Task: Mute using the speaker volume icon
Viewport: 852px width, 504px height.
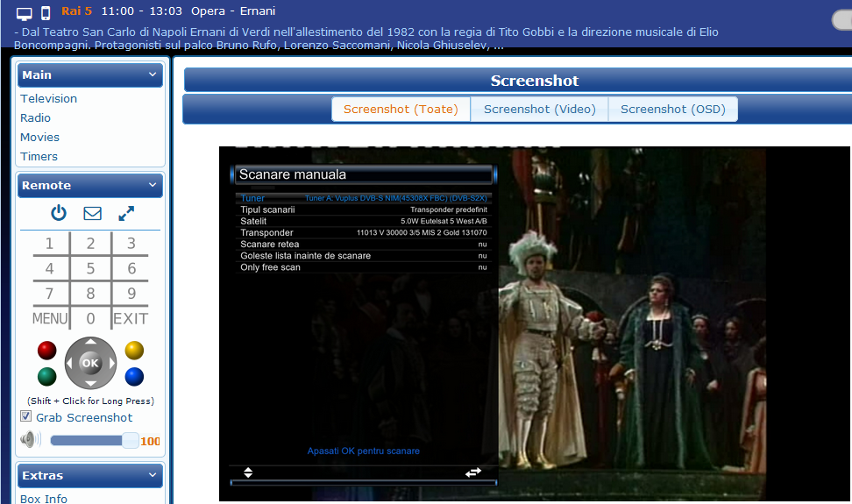Action: pyautogui.click(x=31, y=439)
